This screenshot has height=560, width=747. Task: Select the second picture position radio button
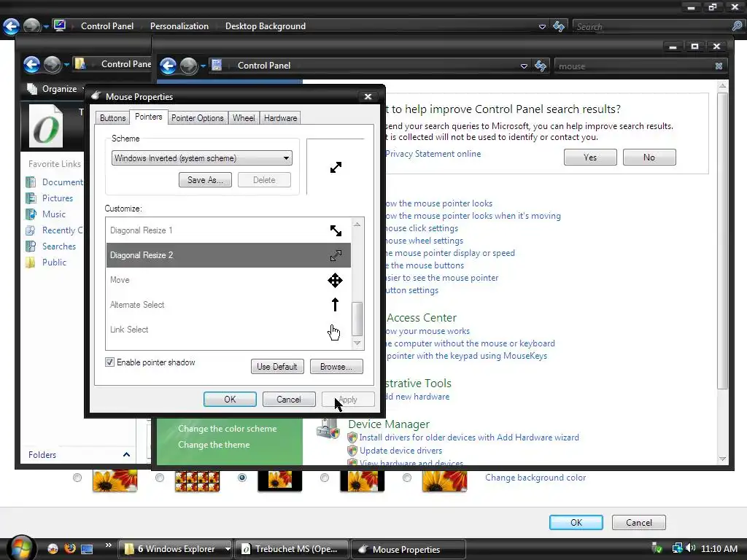click(160, 478)
